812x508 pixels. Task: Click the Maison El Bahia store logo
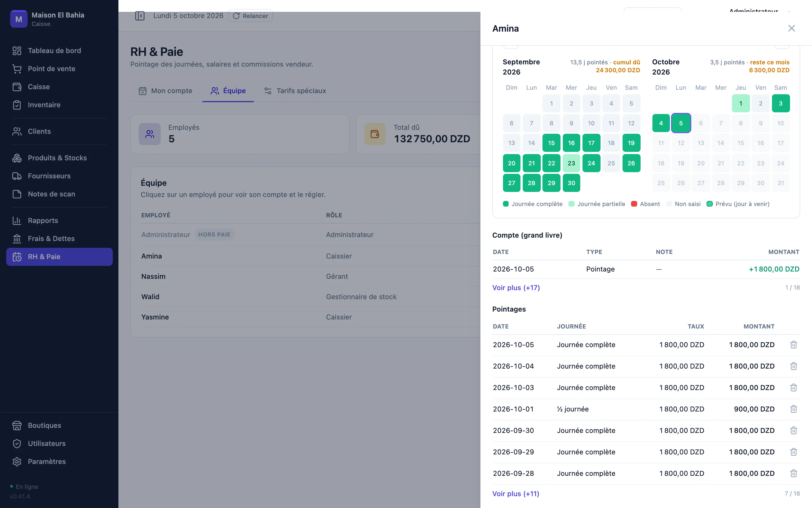(19, 19)
